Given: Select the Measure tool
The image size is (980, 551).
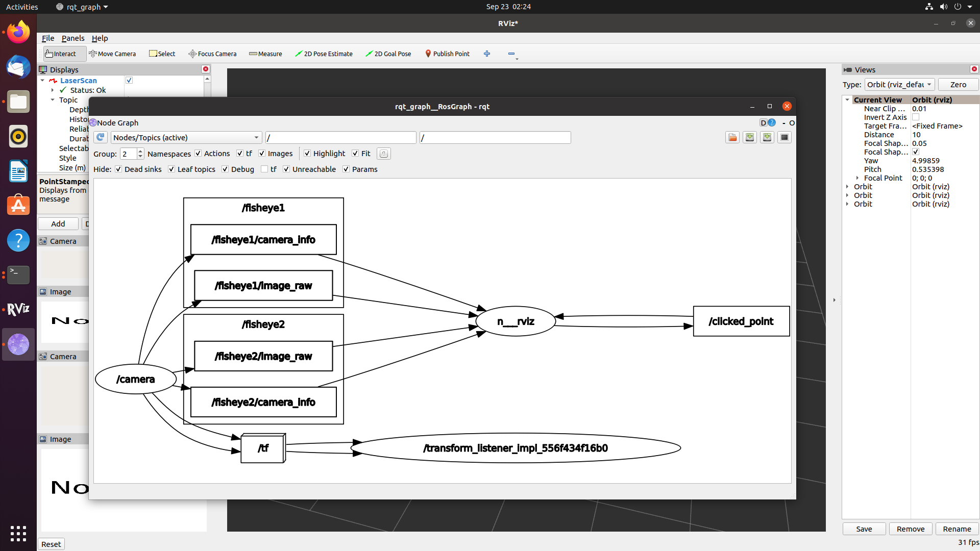Looking at the screenshot, I should tap(265, 54).
